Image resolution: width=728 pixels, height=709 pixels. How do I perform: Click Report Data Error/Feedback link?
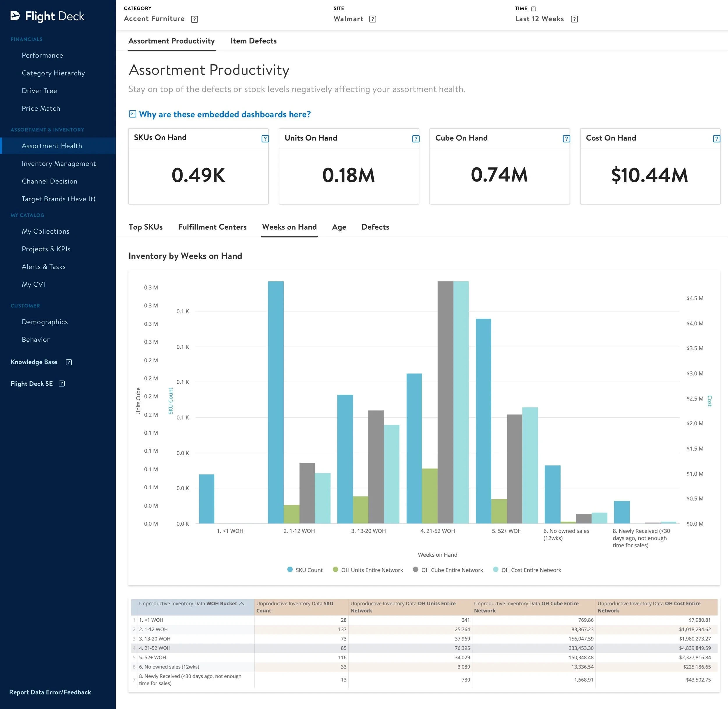[50, 692]
